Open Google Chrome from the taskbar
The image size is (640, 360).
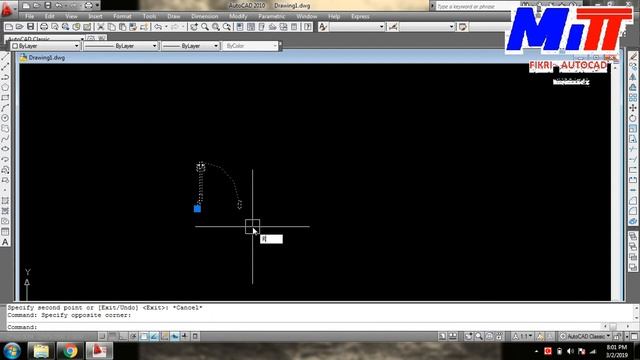70,351
